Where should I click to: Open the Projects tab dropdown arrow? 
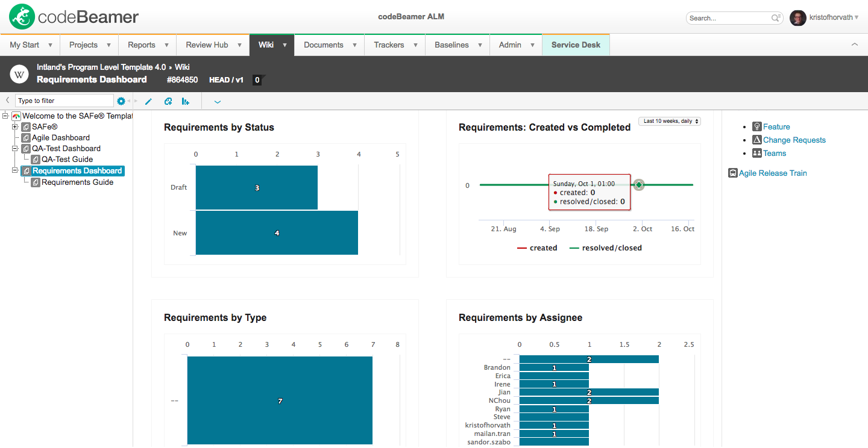tap(109, 45)
